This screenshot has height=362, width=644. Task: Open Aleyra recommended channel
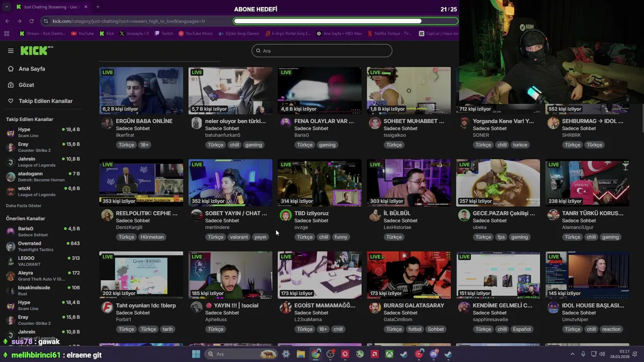[42, 276]
